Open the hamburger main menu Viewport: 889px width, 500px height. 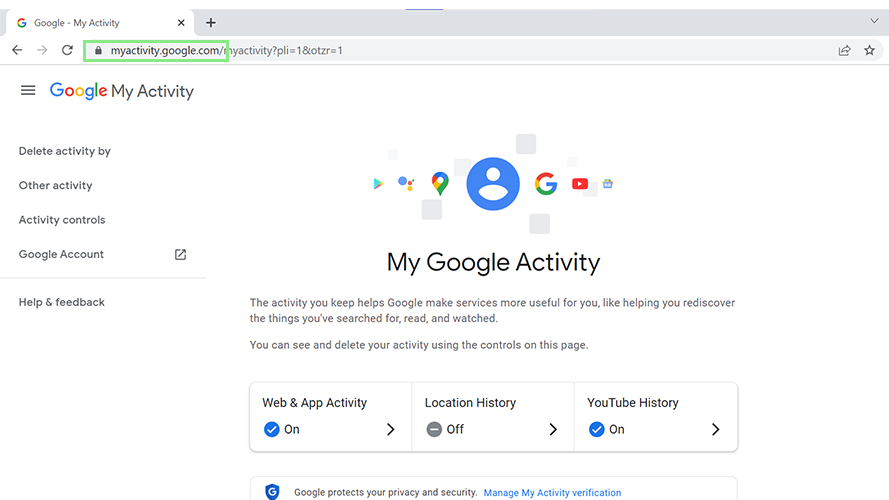(28, 91)
